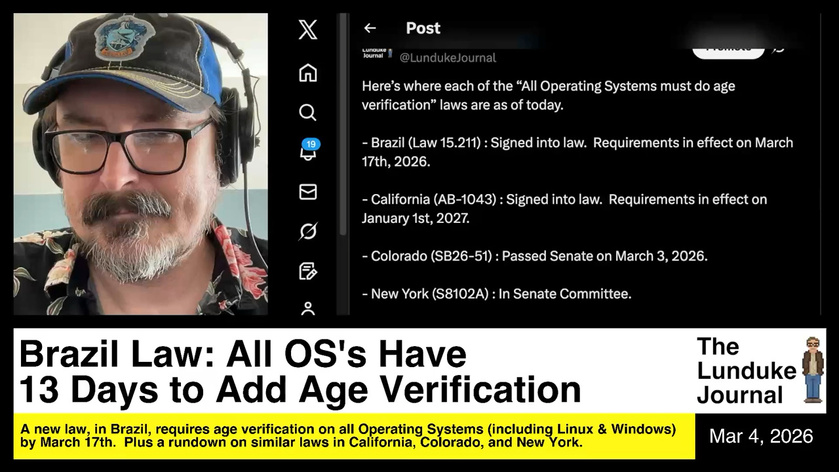Screen dimensions: 839x472
Task: Click the Lunduke Journal post avatar
Action: tap(373, 54)
